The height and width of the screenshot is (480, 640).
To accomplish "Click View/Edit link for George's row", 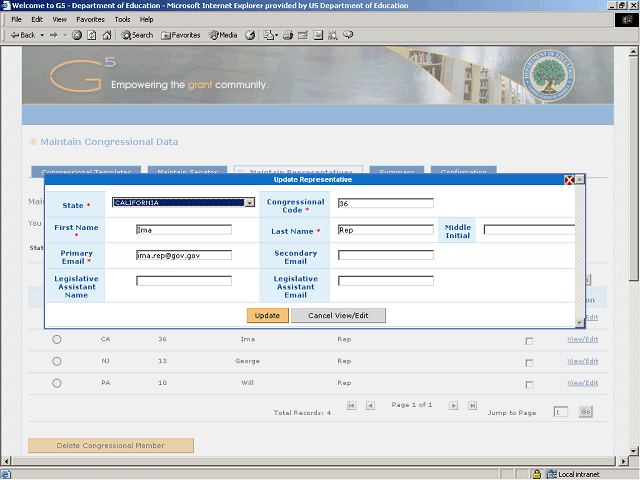I will [x=582, y=361].
